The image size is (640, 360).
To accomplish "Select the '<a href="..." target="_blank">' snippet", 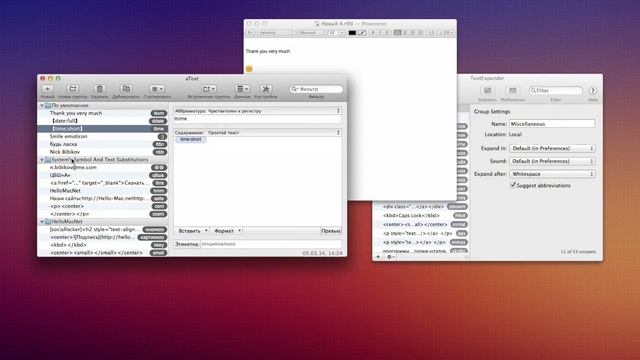I will click(102, 183).
